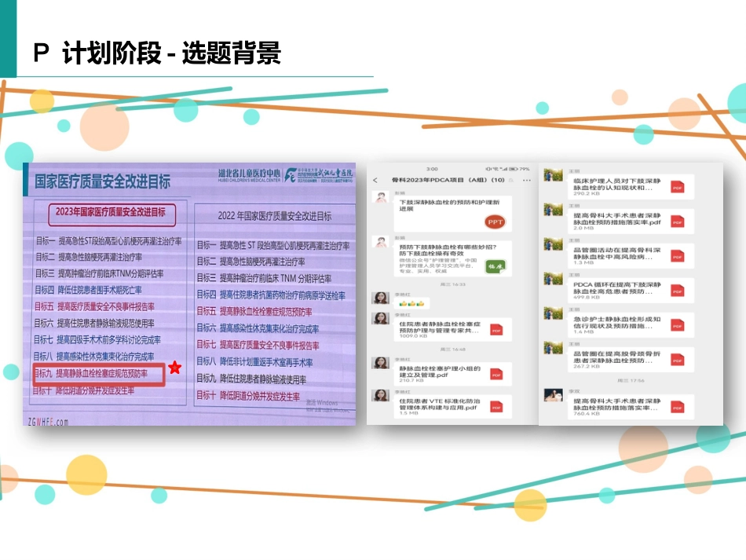
Task: Click 目标四 提高住院患者抗菌药物治疗前病原学送检率
Action: pyautogui.click(x=271, y=295)
